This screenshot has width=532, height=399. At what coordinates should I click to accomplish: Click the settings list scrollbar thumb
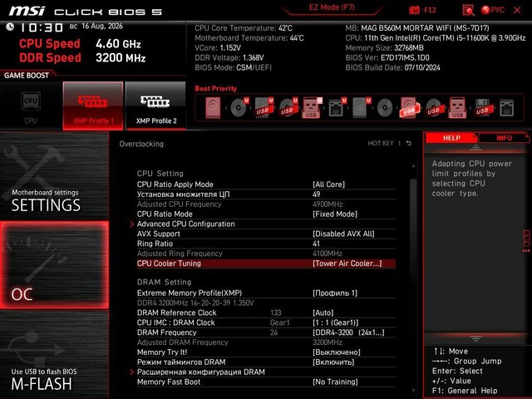[x=413, y=231]
